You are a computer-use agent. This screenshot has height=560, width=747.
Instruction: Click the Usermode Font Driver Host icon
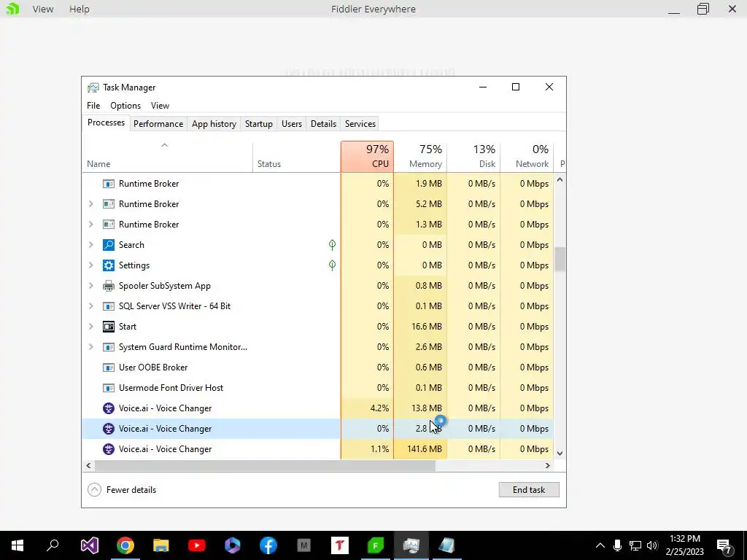click(x=109, y=388)
